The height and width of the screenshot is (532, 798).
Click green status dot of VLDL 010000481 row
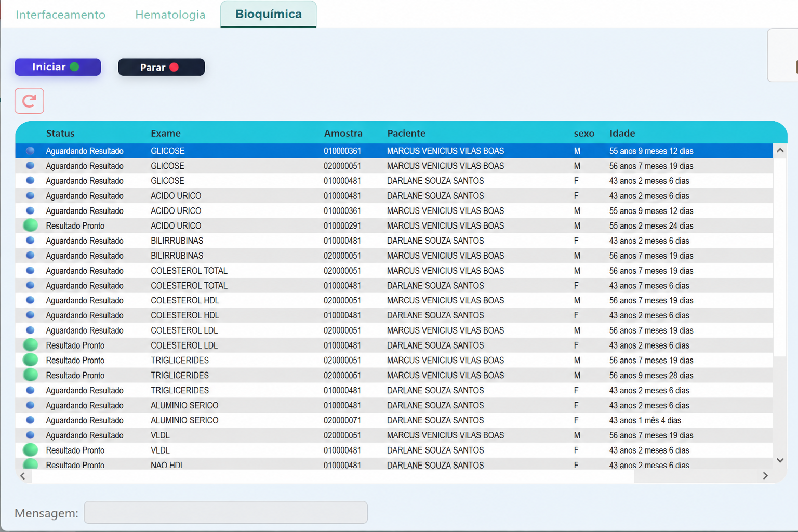pyautogui.click(x=31, y=450)
